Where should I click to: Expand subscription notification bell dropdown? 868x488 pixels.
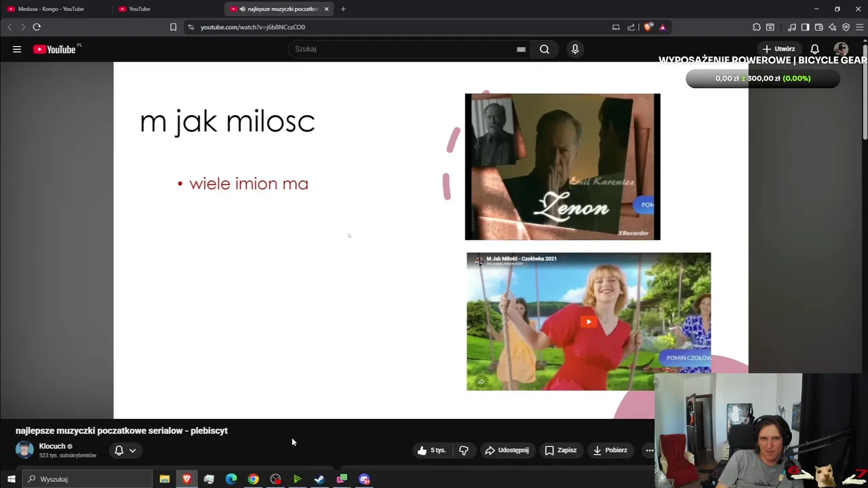(125, 450)
